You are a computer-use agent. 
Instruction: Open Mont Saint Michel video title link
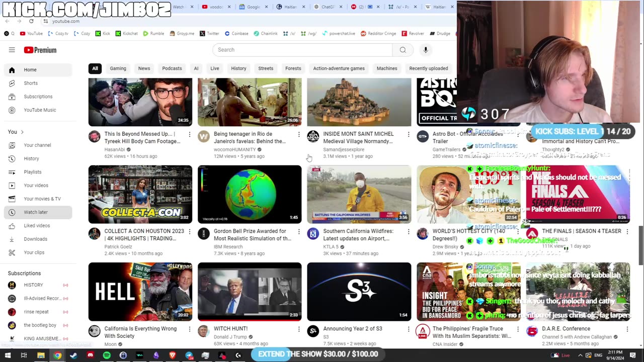pyautogui.click(x=358, y=138)
